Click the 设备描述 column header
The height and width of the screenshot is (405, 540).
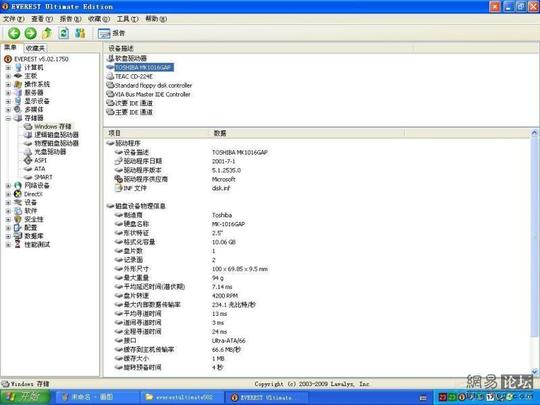(259, 48)
